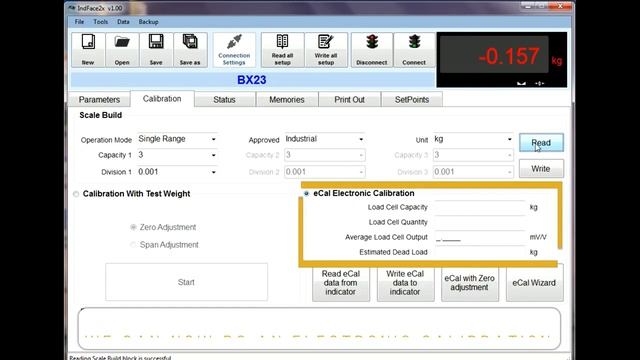Image resolution: width=640 pixels, height=360 pixels.
Task: Click Read eCal data from indicator
Action: [x=341, y=283]
